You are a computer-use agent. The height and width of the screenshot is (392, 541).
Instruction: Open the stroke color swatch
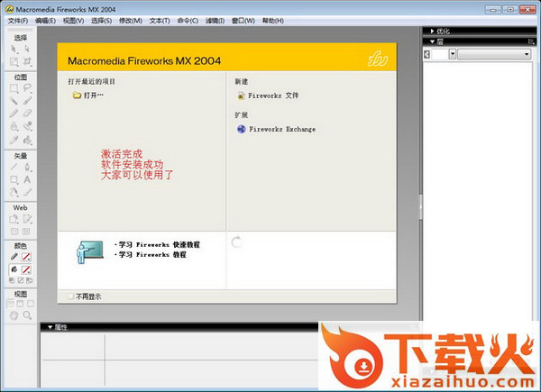[x=26, y=257]
